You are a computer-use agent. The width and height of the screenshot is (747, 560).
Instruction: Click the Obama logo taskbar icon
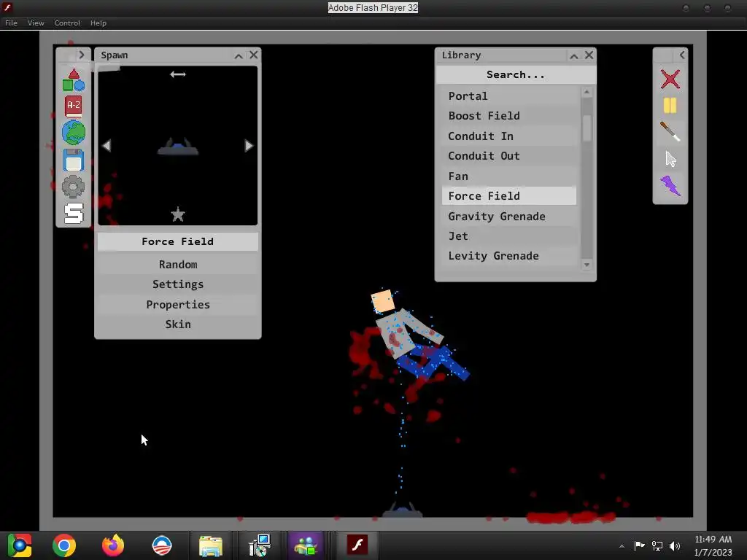point(162,545)
